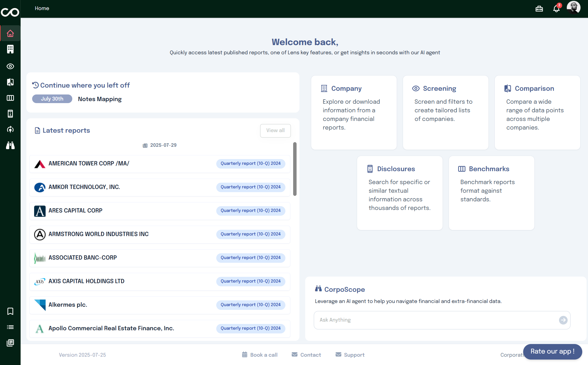This screenshot has width=588, height=365.
Task: Click the Home sidebar icon
Action: 10,34
